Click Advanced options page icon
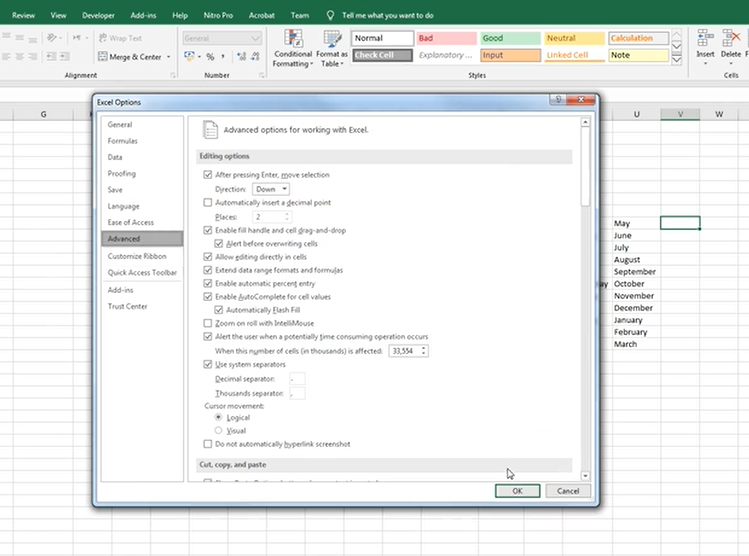749x556 pixels. (210, 130)
